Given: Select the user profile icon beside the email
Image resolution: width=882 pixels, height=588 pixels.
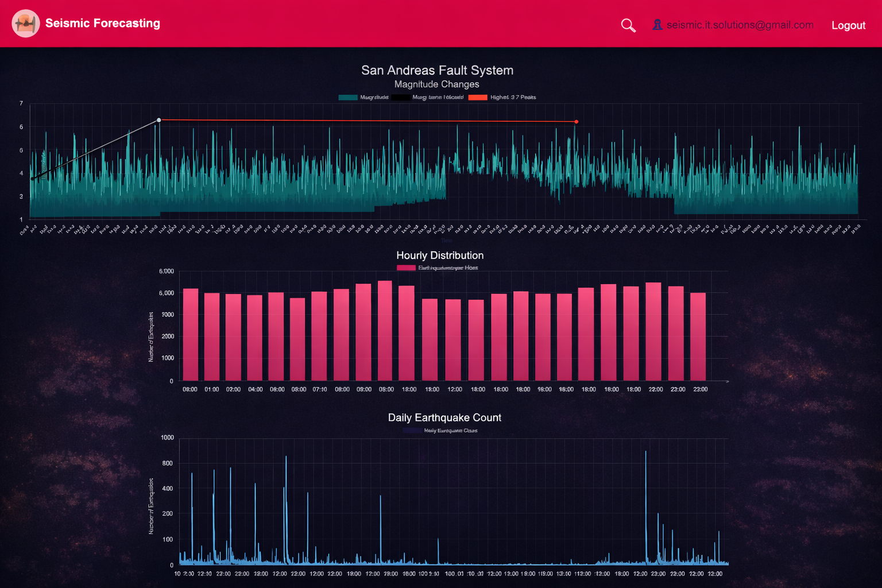Looking at the screenshot, I should point(657,25).
